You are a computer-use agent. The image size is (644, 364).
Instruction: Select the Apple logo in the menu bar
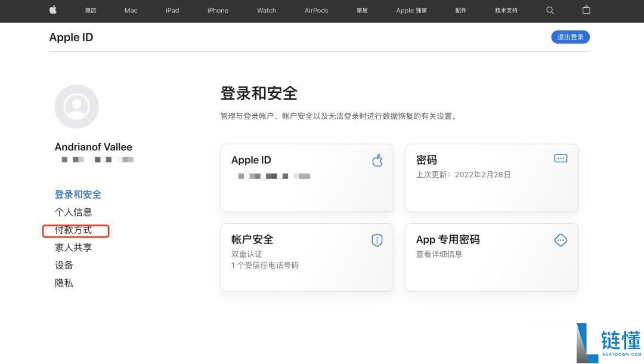tap(52, 10)
